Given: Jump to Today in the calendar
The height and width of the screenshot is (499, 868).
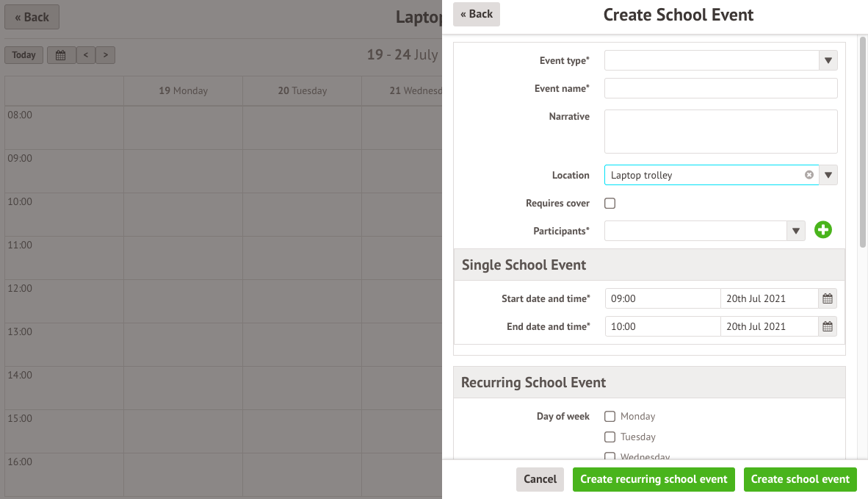Looking at the screenshot, I should 23,55.
